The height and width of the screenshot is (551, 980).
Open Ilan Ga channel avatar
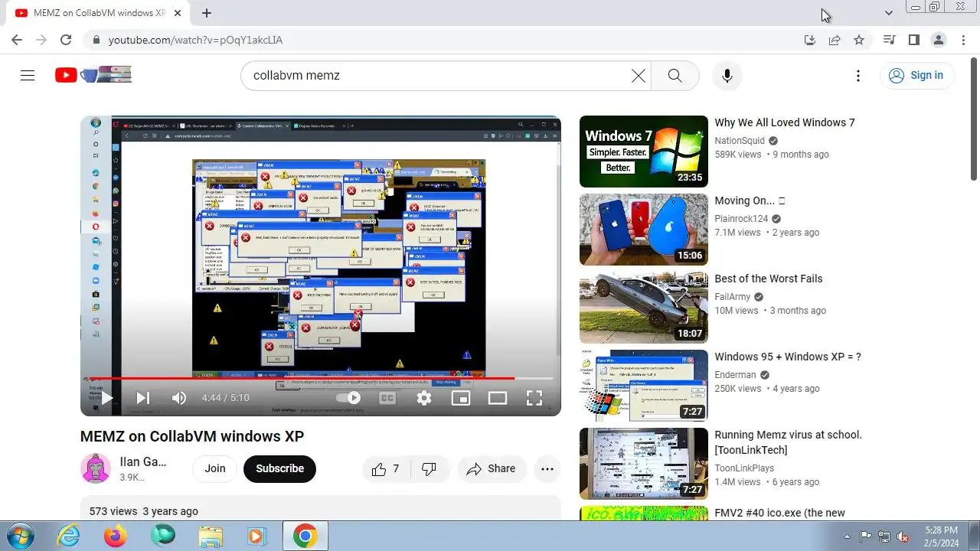96,468
